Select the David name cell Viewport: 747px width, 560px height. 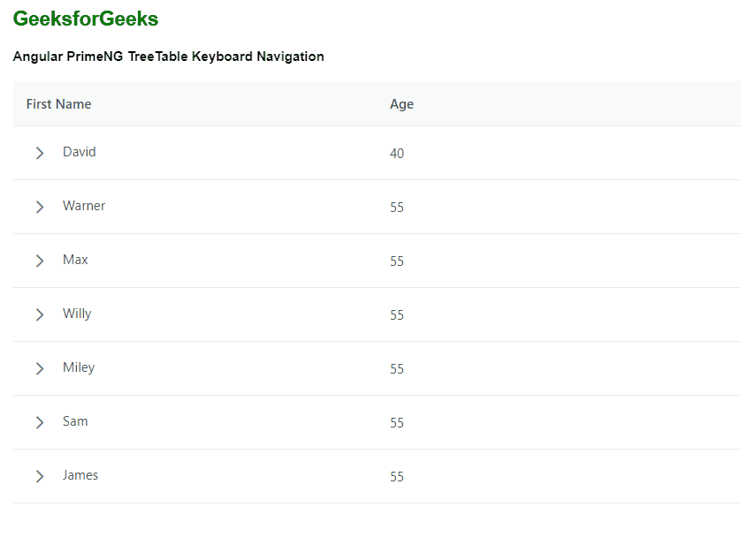pyautogui.click(x=80, y=152)
